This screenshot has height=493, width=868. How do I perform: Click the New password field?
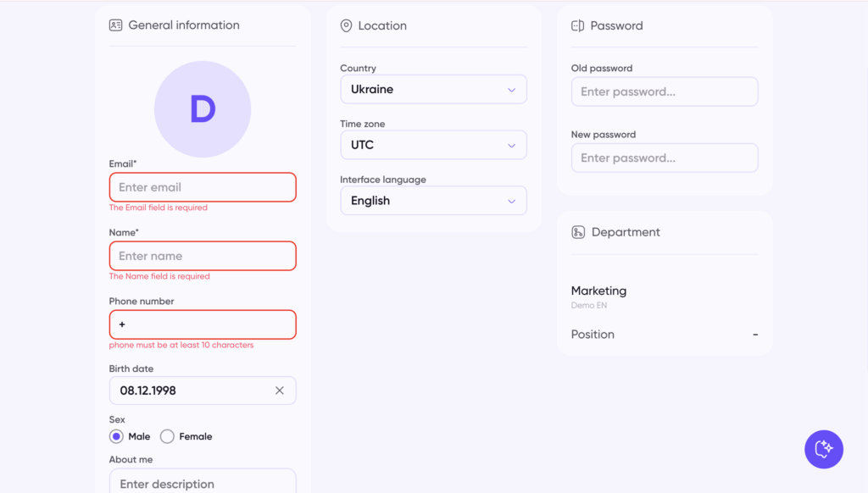click(665, 158)
